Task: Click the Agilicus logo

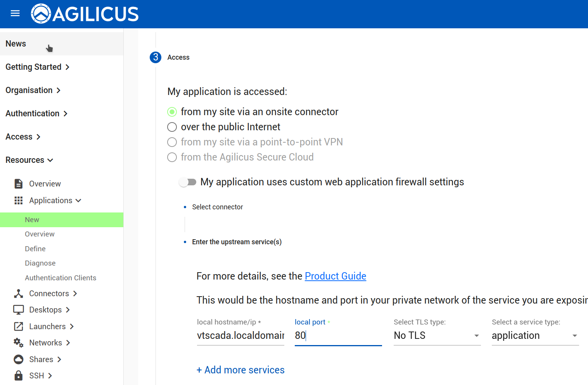Action: tap(85, 14)
